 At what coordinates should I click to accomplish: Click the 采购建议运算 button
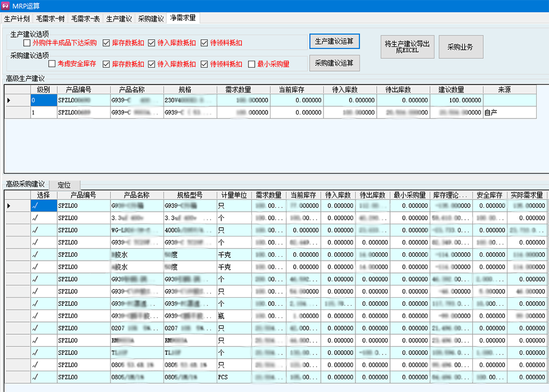[x=335, y=63]
